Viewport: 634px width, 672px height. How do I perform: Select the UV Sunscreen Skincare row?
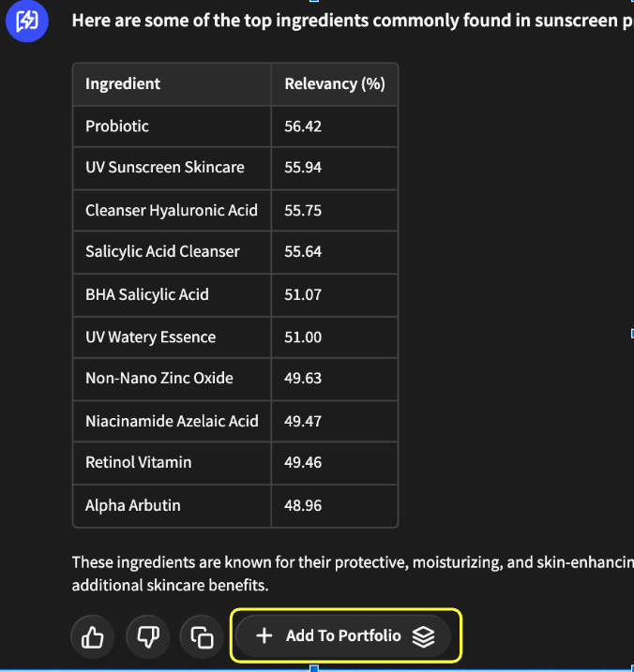pos(165,168)
